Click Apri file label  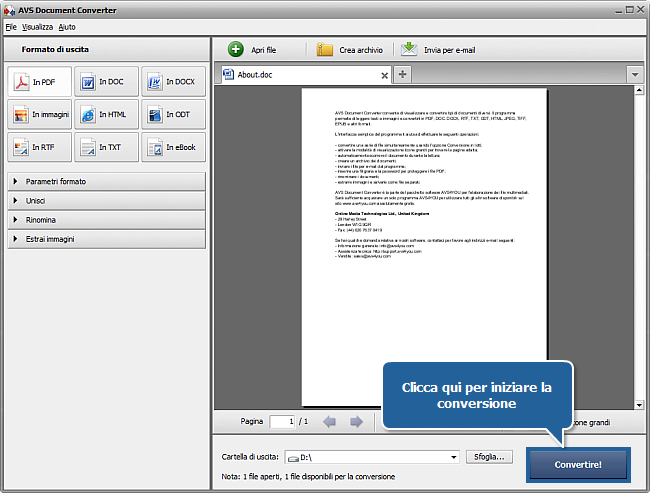(x=263, y=50)
